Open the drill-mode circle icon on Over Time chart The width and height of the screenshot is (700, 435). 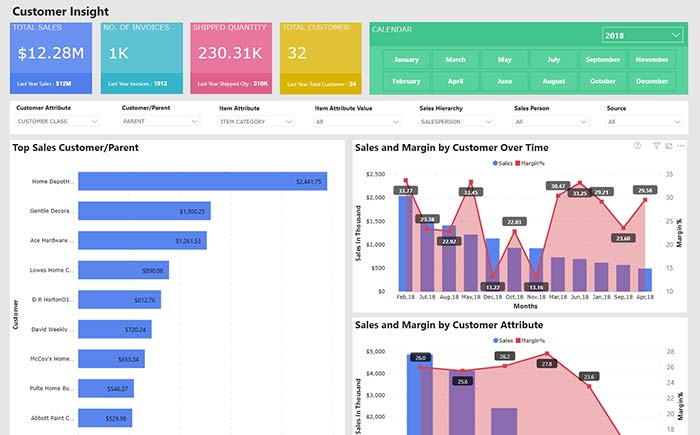point(638,146)
